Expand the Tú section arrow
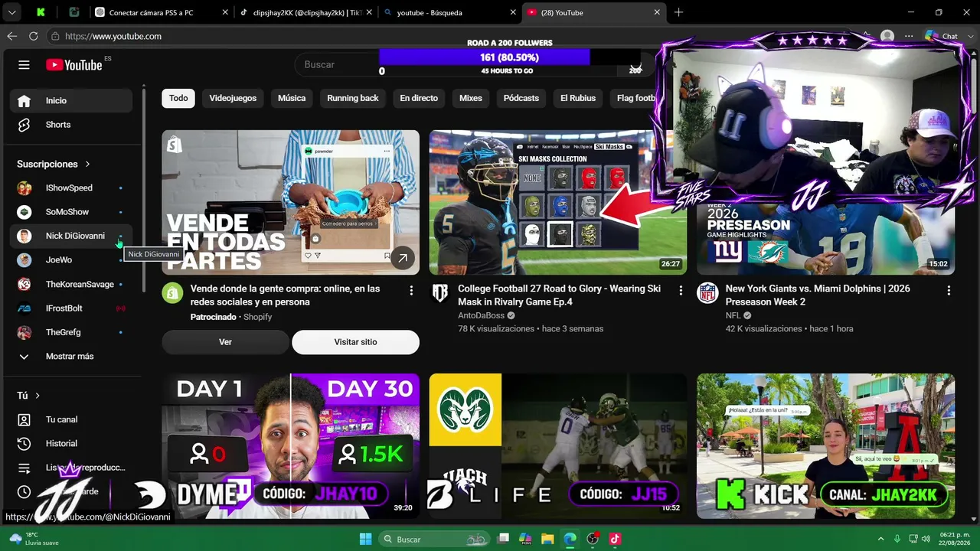 (x=37, y=396)
